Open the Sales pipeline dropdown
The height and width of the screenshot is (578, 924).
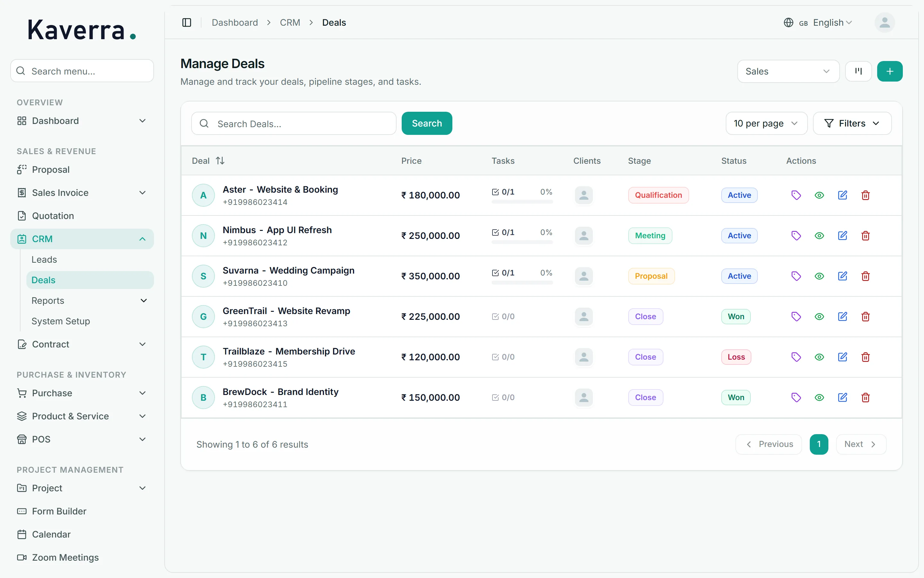point(788,71)
